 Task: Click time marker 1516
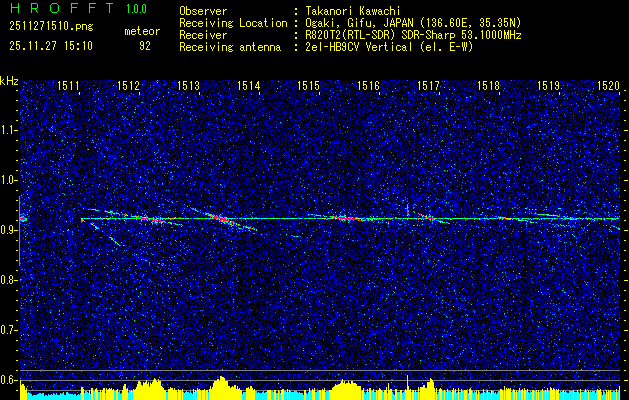[368, 85]
